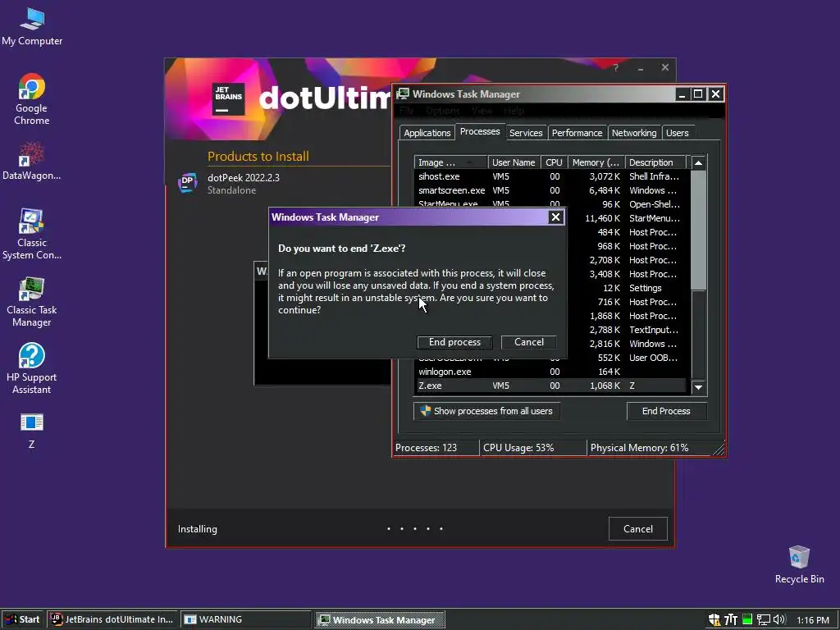The height and width of the screenshot is (630, 840).
Task: Switch to the Processes tab
Action: (480, 132)
